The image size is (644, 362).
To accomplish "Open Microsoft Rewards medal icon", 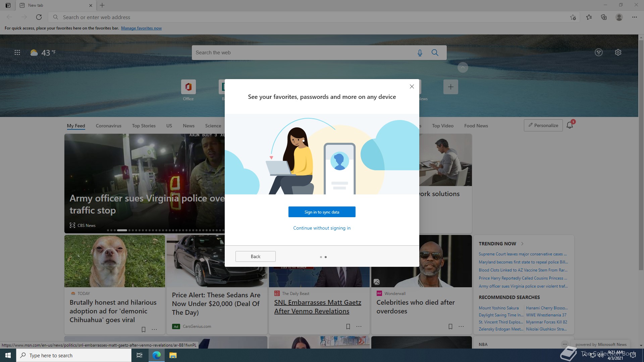I will pos(599,52).
